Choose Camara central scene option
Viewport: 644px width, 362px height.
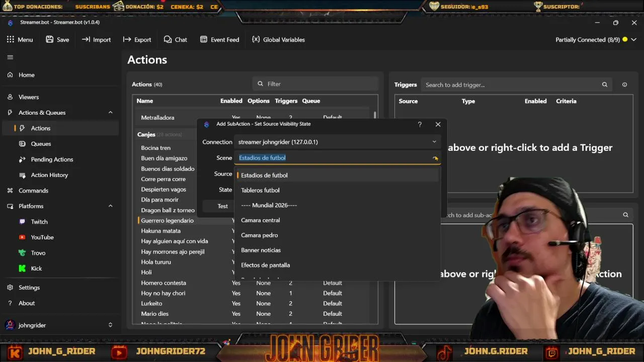coord(337,220)
